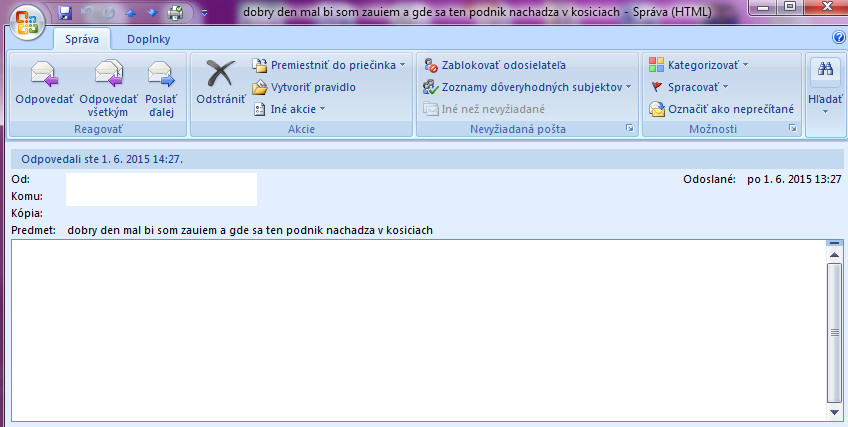Open the Spracovať flag dropdown
Image resolution: width=848 pixels, height=427 pixels.
pyautogui.click(x=689, y=87)
